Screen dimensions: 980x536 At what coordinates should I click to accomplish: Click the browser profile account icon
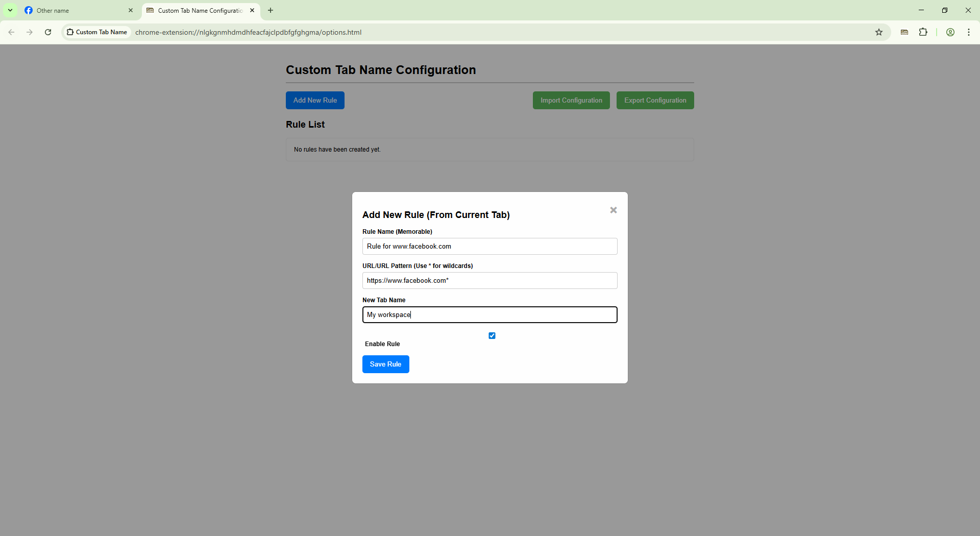(950, 32)
